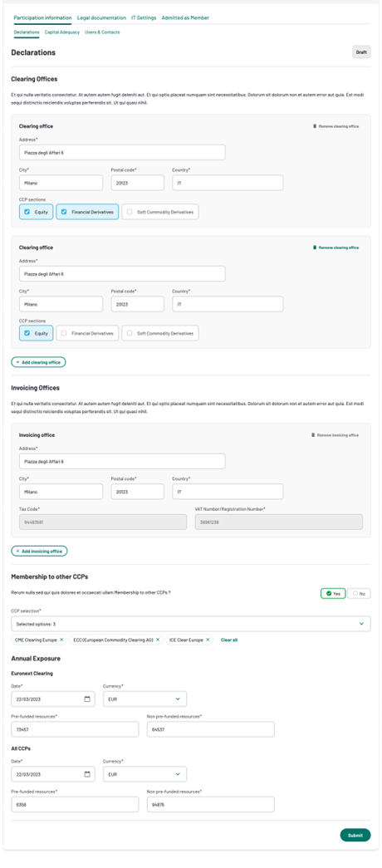The height and width of the screenshot is (868, 382).
Task: Click trash icon to remove invoicing office
Action: [313, 435]
